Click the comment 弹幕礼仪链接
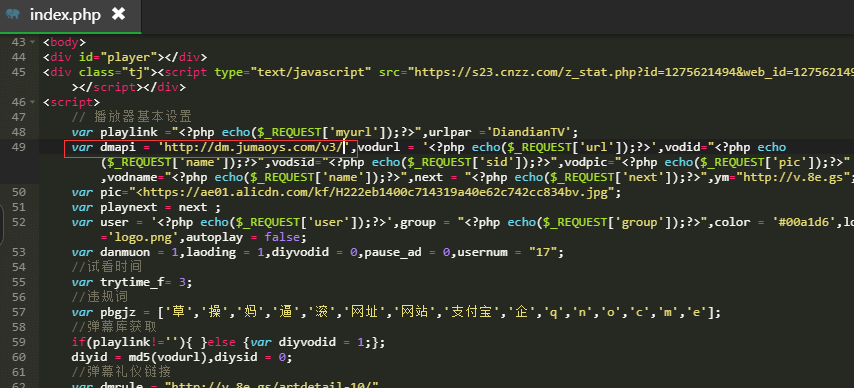The image size is (854, 388). pos(121,372)
